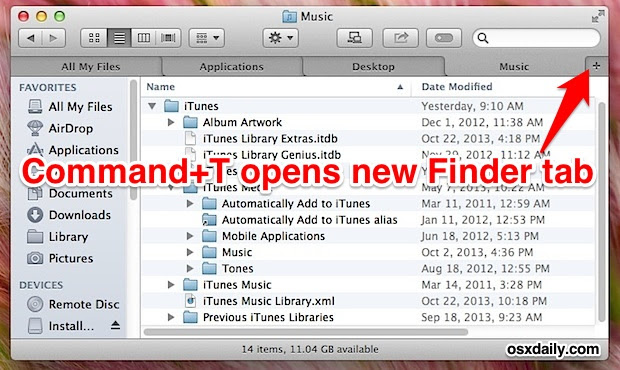The image size is (620, 370).
Task: Switch to icon view
Action: (94, 38)
